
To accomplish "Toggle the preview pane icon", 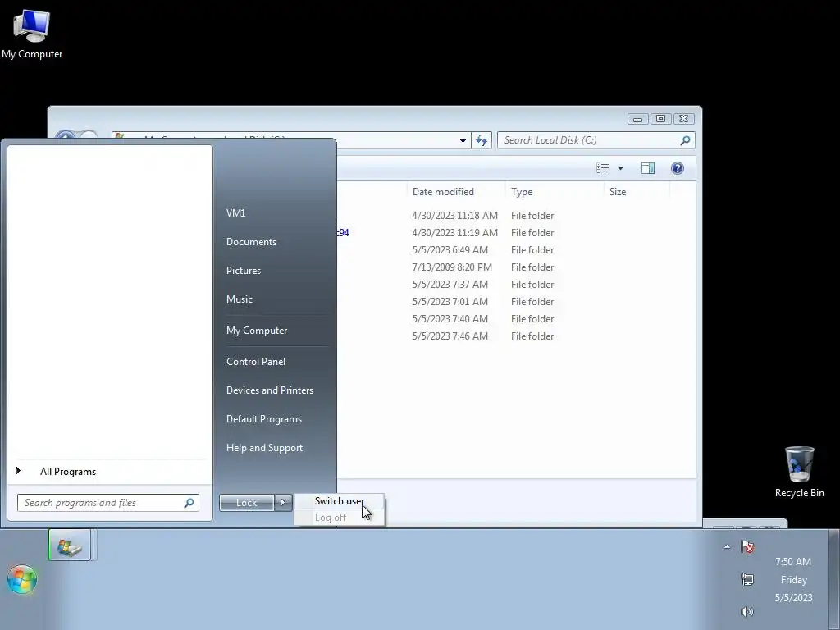I will click(648, 168).
